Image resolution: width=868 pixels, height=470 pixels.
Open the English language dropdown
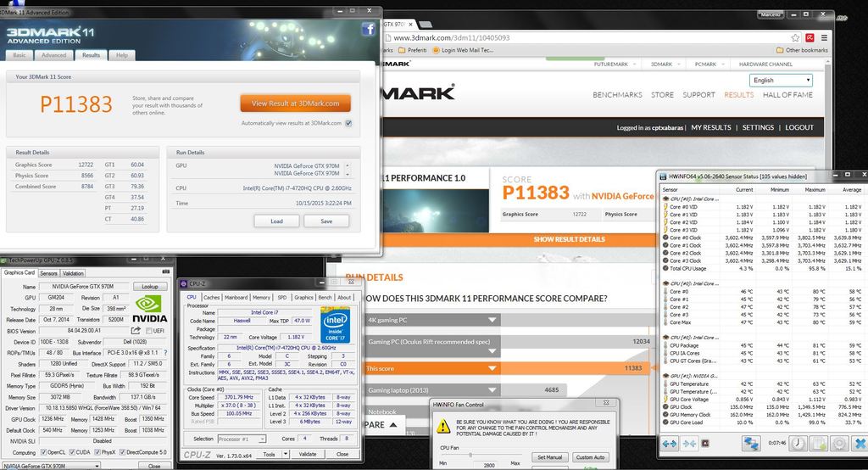[x=781, y=81]
